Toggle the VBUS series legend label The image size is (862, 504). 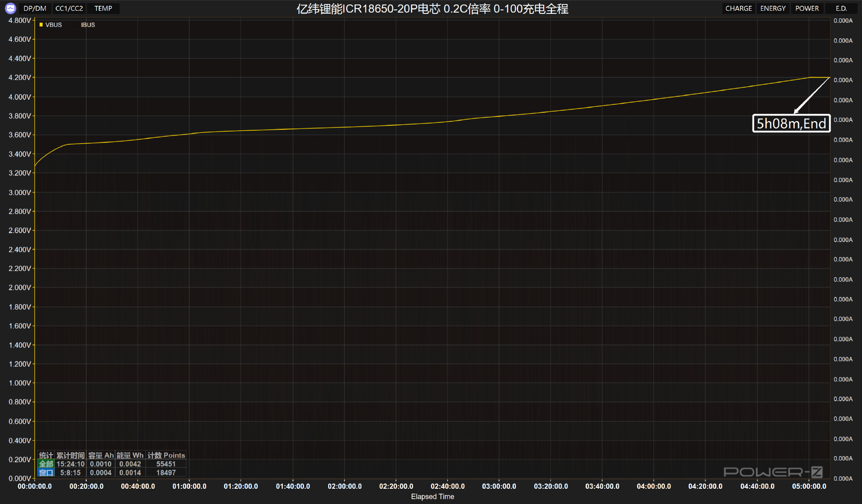53,25
